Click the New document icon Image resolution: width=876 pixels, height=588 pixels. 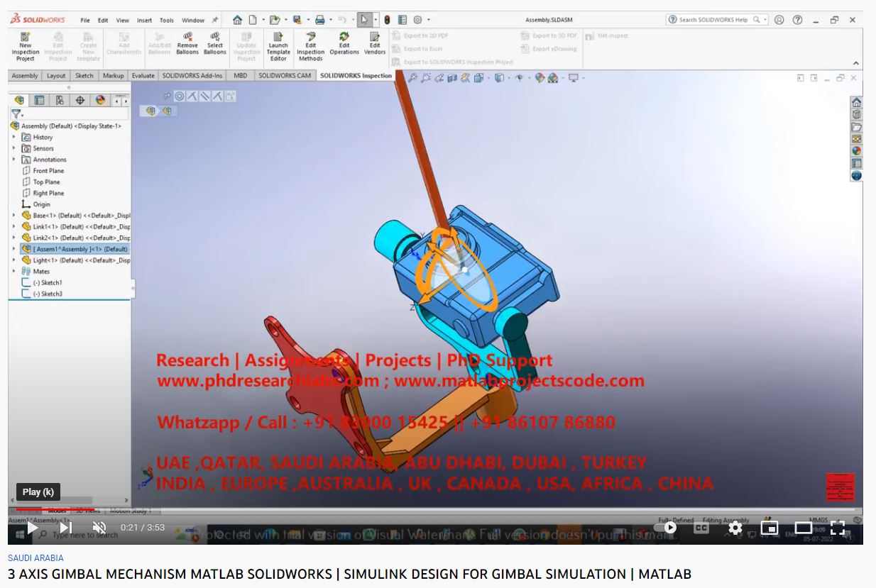[x=252, y=20]
